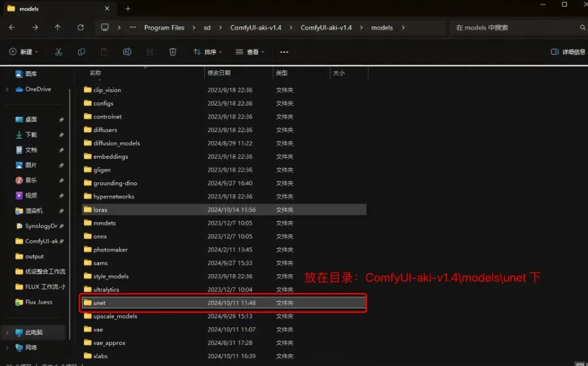Select the controlnet folder
Screen dimensions: 588x366
pos(224,116)
